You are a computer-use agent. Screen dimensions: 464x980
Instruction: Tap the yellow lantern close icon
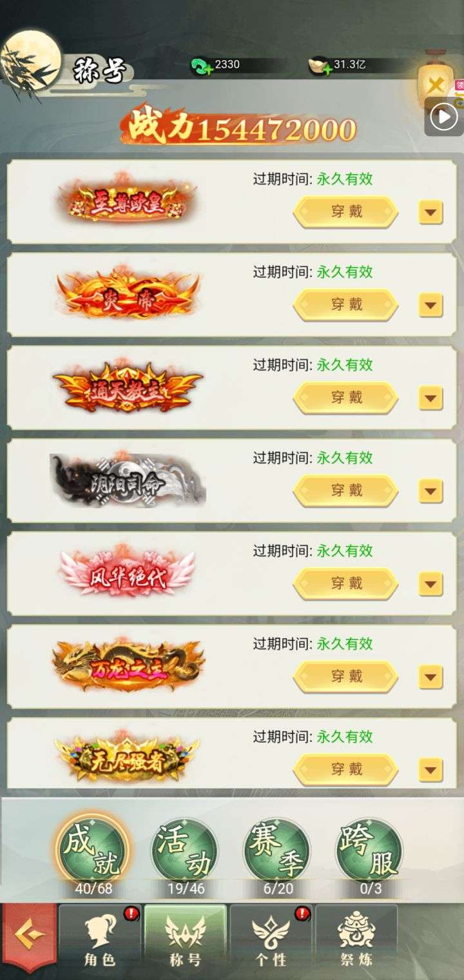pyautogui.click(x=436, y=84)
